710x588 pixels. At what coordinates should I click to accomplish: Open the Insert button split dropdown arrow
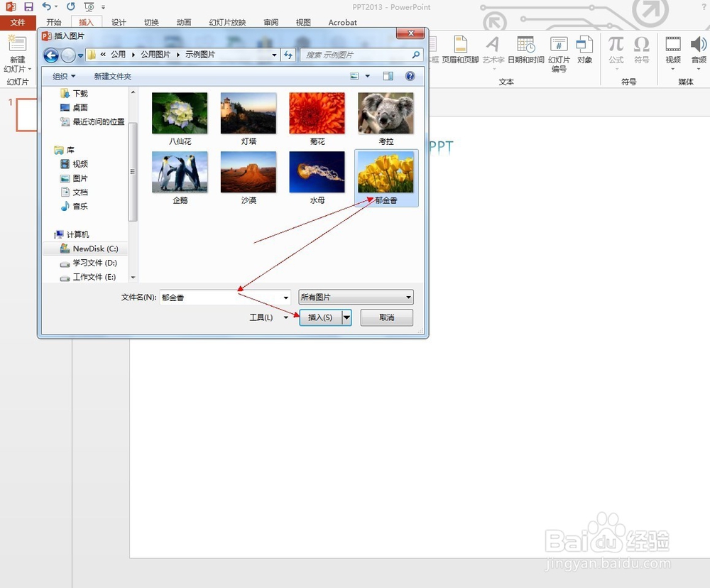tap(346, 317)
